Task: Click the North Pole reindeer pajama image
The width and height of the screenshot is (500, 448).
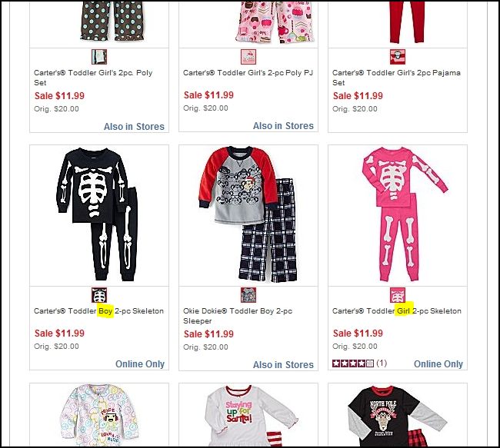Action: 398,416
